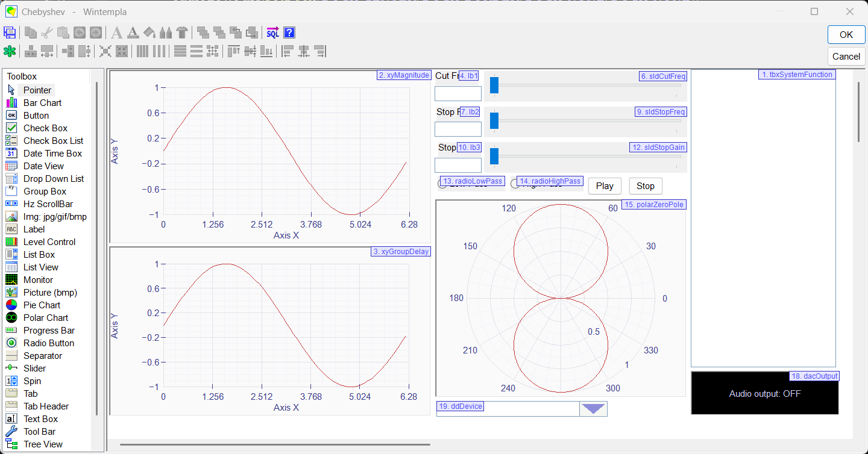Click the Paste clipboard icon

tap(63, 33)
